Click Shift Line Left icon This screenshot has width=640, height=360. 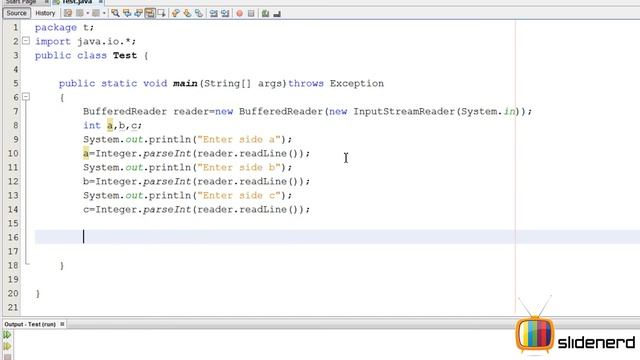(x=213, y=13)
